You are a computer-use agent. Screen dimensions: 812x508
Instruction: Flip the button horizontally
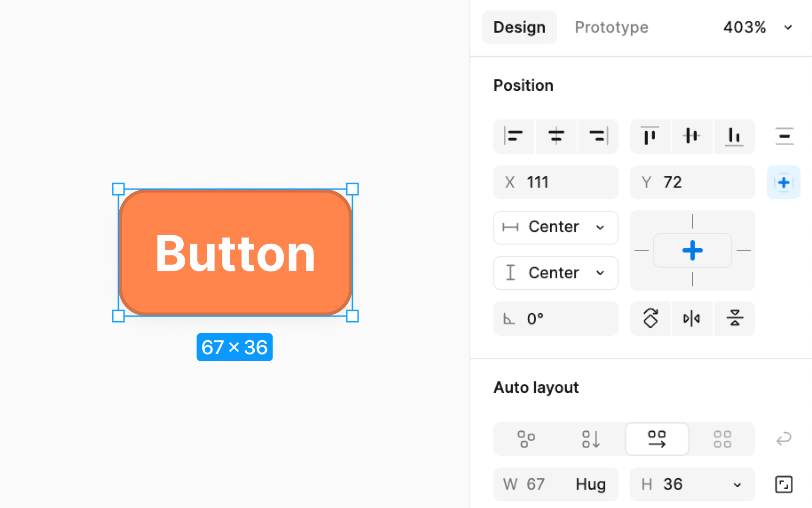click(692, 318)
